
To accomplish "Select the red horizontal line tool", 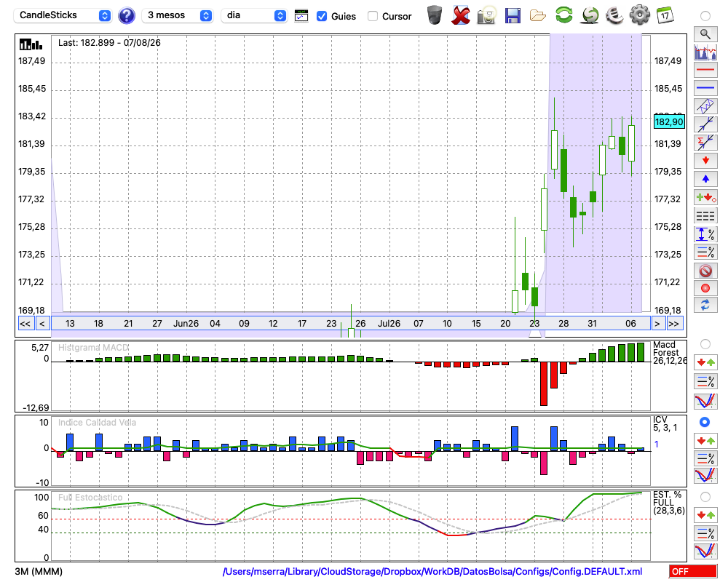I will pos(705,70).
